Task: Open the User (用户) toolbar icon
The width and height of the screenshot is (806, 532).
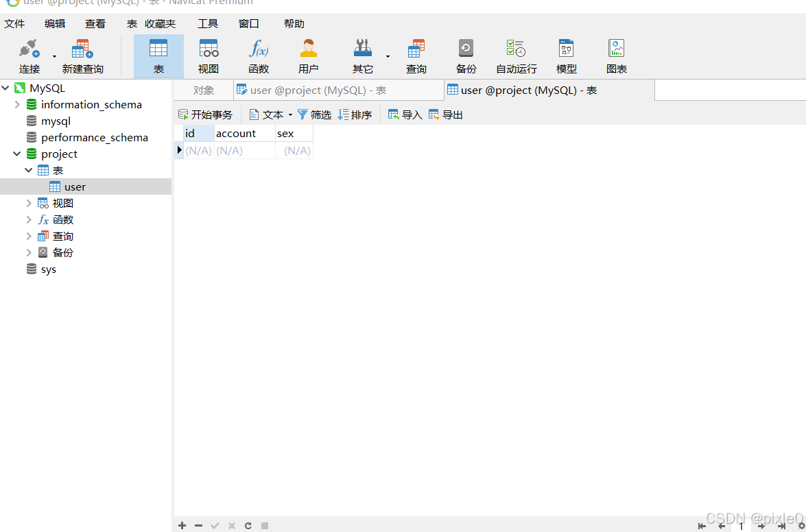Action: point(309,48)
